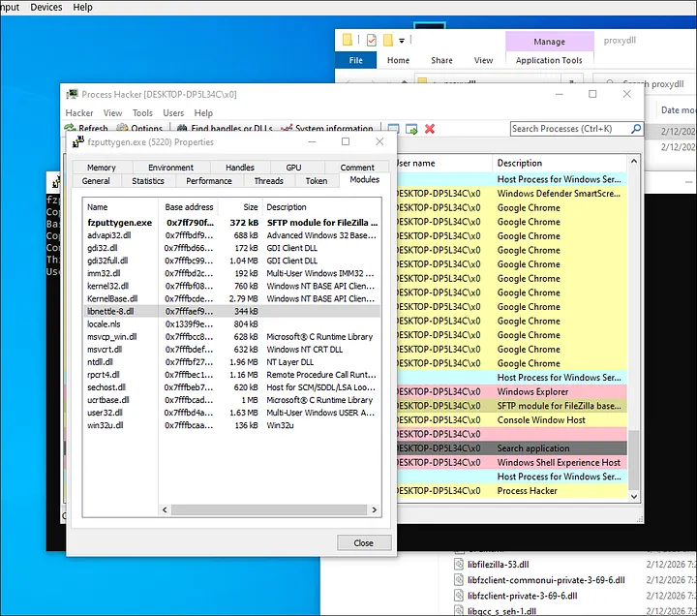Image resolution: width=697 pixels, height=616 pixels.
Task: Click the modules list scroll left arrow
Action: click(x=165, y=509)
